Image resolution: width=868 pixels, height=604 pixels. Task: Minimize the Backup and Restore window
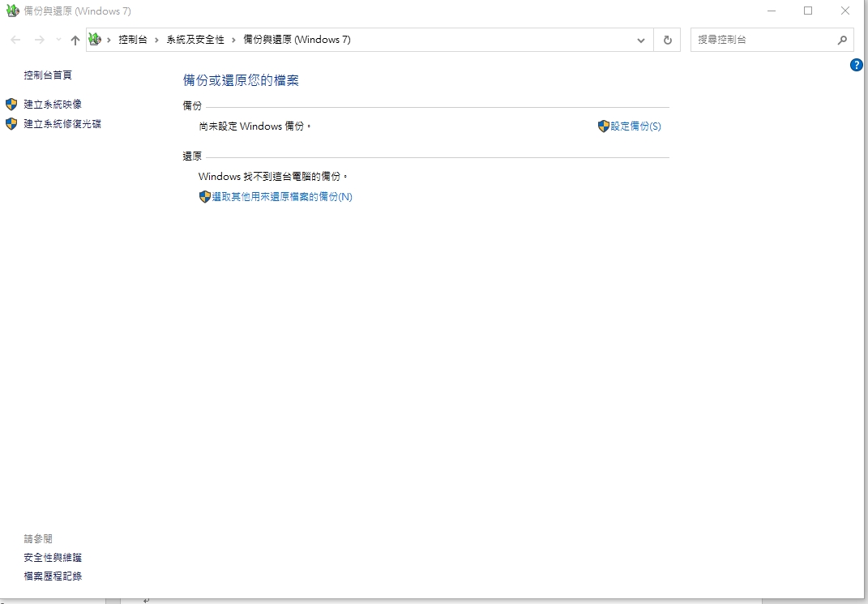tap(771, 11)
